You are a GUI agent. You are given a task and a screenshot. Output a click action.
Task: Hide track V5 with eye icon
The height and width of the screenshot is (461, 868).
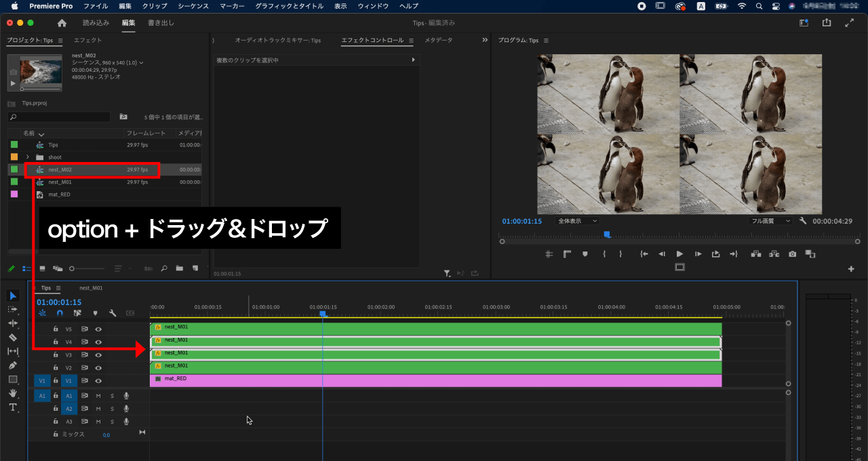tap(98, 329)
